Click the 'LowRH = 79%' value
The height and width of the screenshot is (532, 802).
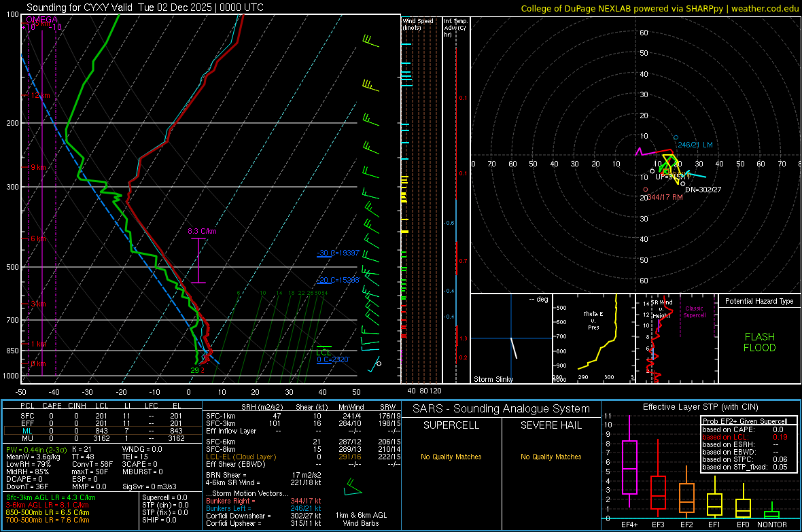[x=28, y=464]
